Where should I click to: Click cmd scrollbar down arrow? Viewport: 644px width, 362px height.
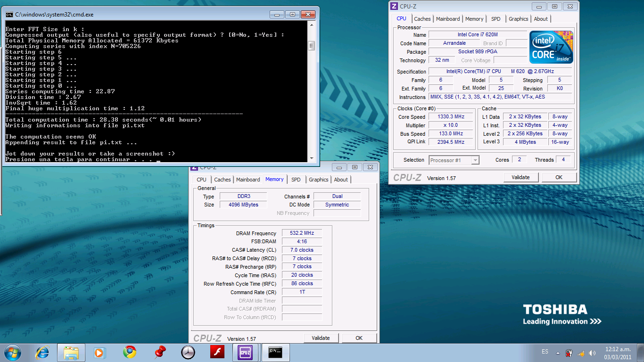[x=311, y=158]
